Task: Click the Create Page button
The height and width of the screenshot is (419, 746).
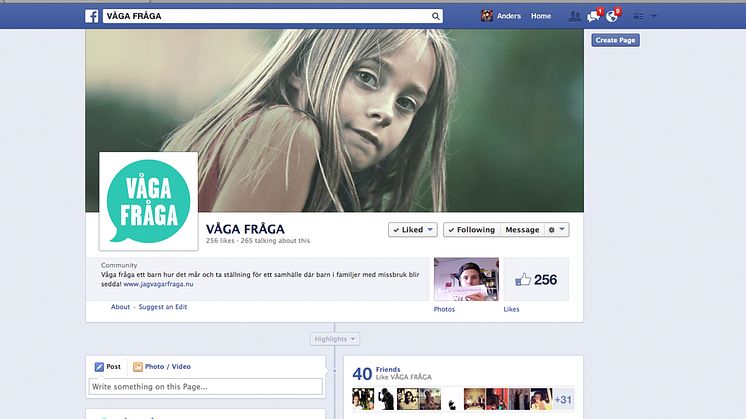Action: pyautogui.click(x=615, y=40)
